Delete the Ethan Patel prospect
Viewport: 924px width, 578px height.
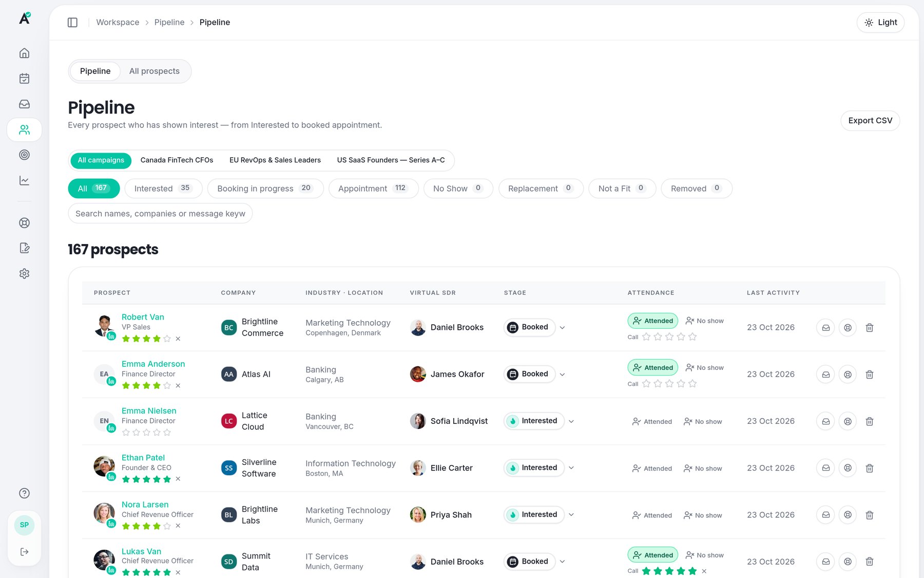(x=870, y=468)
